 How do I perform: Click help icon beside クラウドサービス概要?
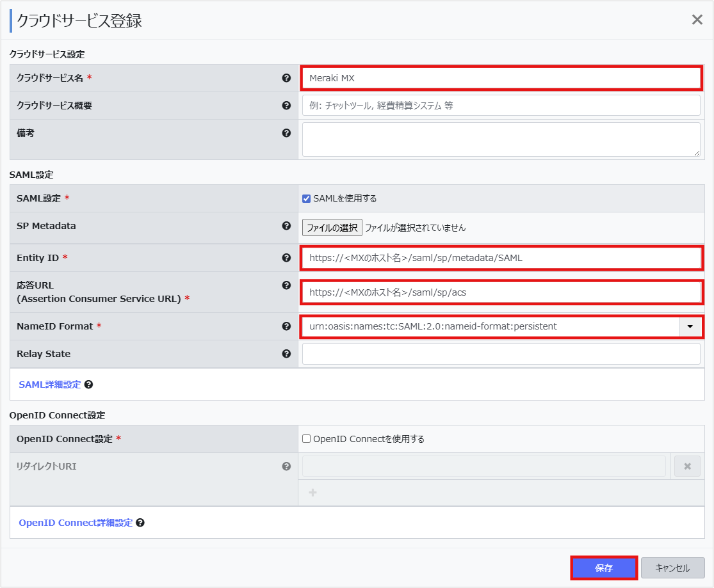click(x=286, y=106)
